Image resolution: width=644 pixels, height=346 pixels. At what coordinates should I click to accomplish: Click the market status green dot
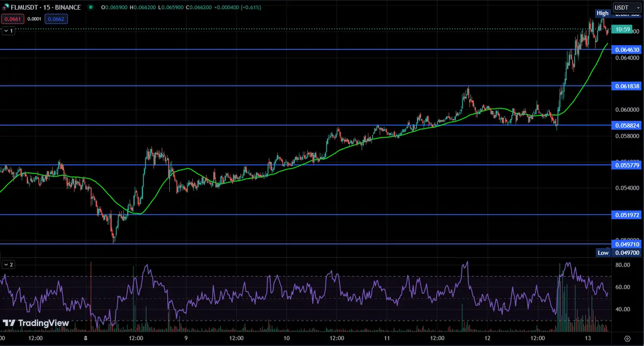91,8
